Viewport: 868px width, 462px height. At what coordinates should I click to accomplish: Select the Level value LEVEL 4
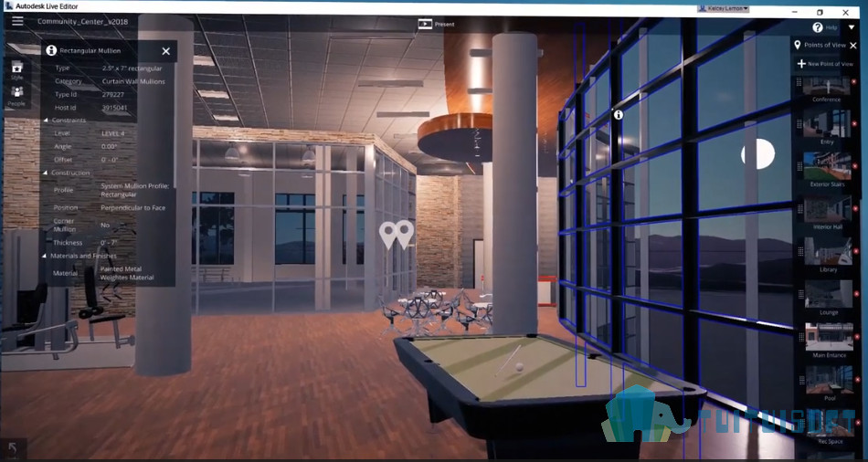pos(113,133)
